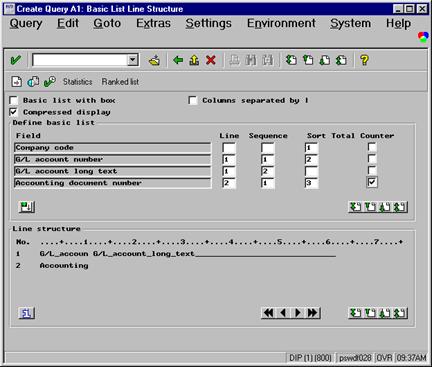The image size is (432, 367).
Task: Click the double-left rewind arrow in Line structure
Action: 268,313
